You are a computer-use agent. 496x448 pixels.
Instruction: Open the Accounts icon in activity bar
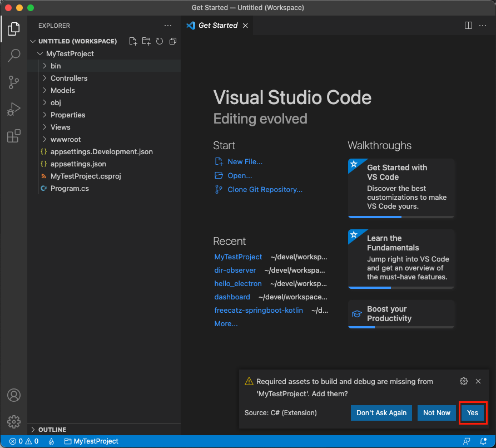click(13, 395)
